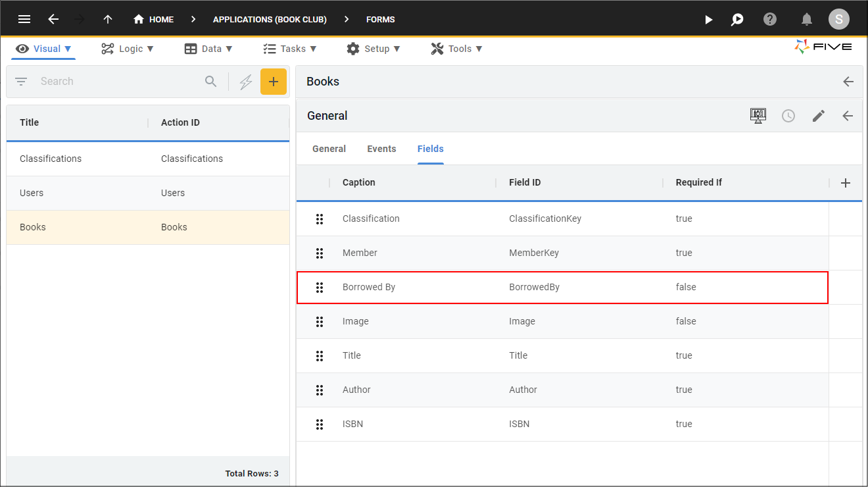Click the drag handle of Title row
The width and height of the screenshot is (868, 487).
tap(320, 355)
